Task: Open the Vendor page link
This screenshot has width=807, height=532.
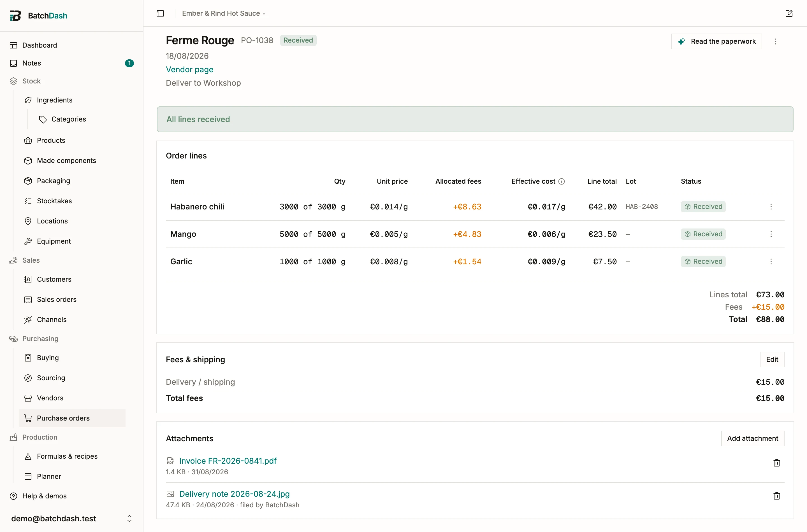Action: (x=189, y=69)
